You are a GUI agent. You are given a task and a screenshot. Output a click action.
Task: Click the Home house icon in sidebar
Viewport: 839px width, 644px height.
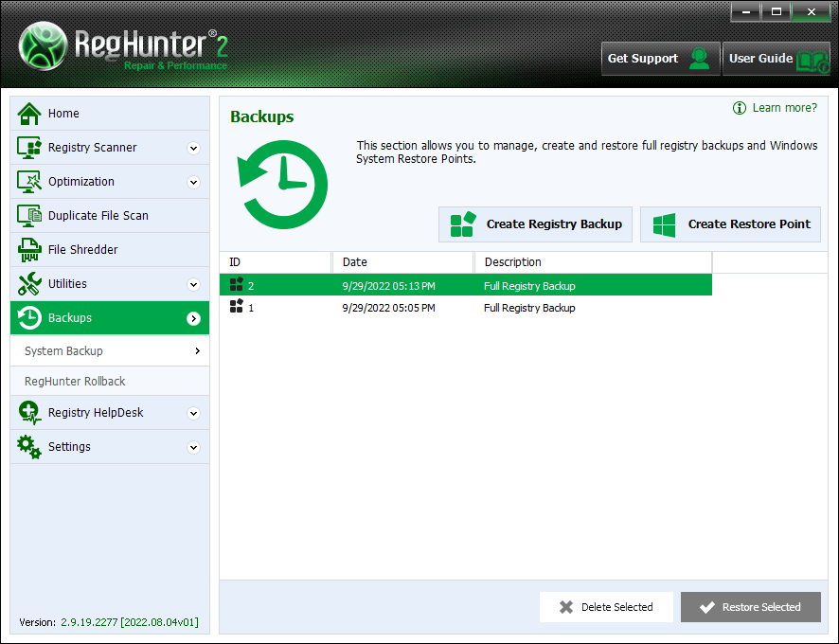[29, 114]
